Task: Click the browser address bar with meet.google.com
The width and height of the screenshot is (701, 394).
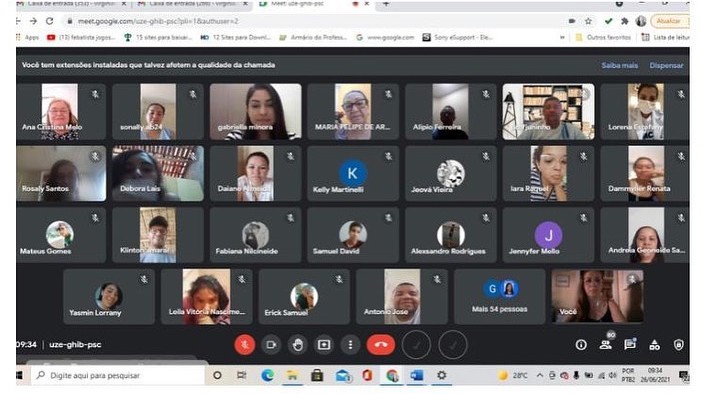Action: [x=313, y=21]
